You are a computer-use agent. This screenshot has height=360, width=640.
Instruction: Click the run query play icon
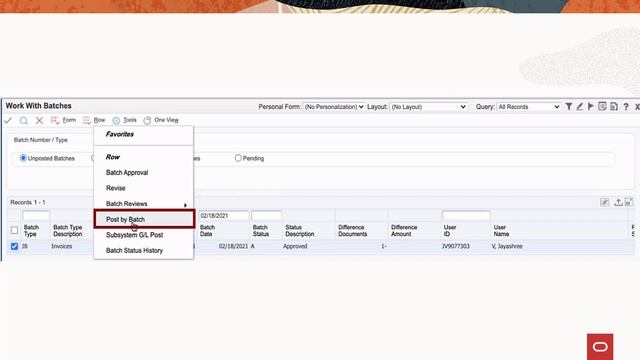(591, 107)
